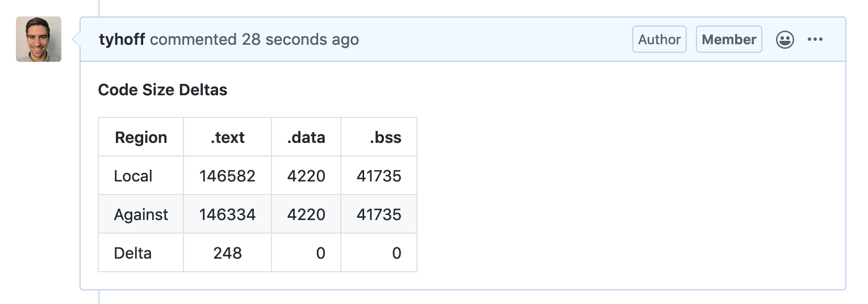Click tyhoff's profile avatar photo

click(39, 39)
